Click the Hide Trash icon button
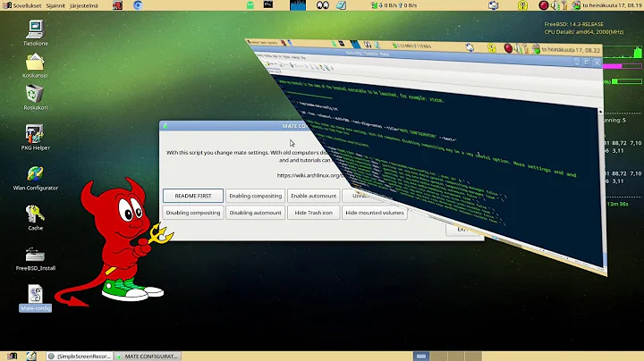This screenshot has width=644, height=361. [314, 213]
